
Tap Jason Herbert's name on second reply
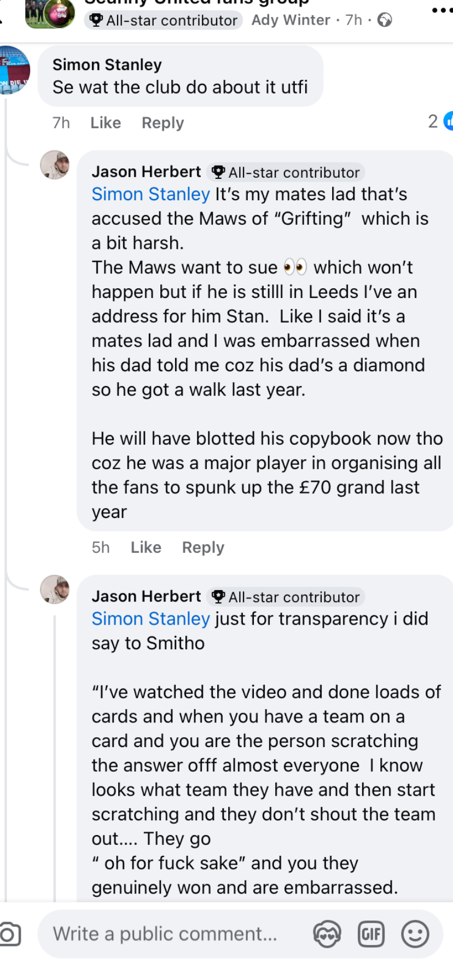pos(146,596)
